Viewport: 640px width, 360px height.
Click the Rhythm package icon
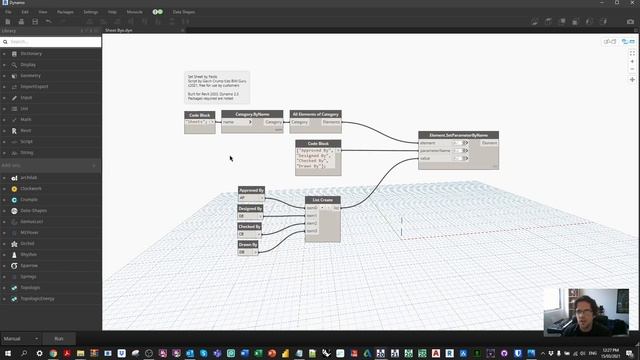(x=14, y=255)
